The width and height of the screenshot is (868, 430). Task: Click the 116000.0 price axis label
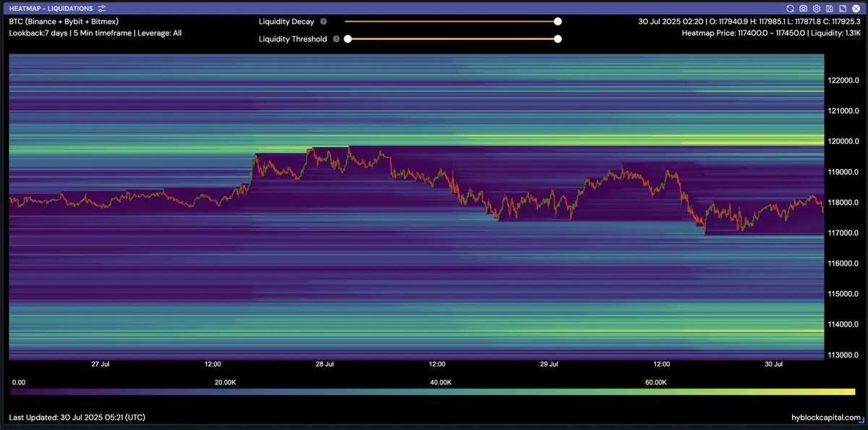(843, 264)
